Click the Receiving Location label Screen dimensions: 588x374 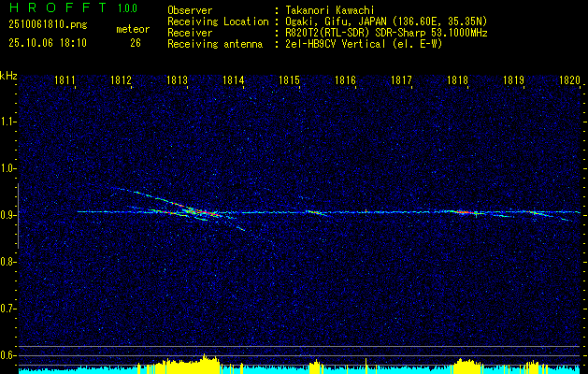[x=218, y=22]
